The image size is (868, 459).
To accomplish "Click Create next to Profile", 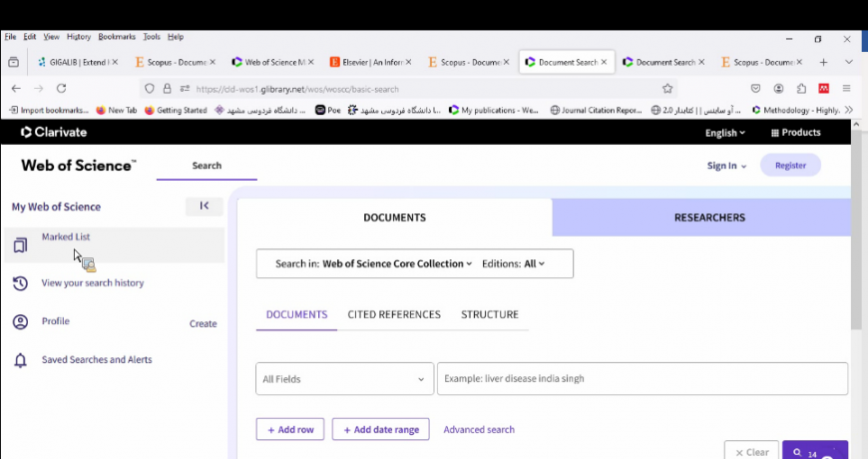I will [x=204, y=324].
